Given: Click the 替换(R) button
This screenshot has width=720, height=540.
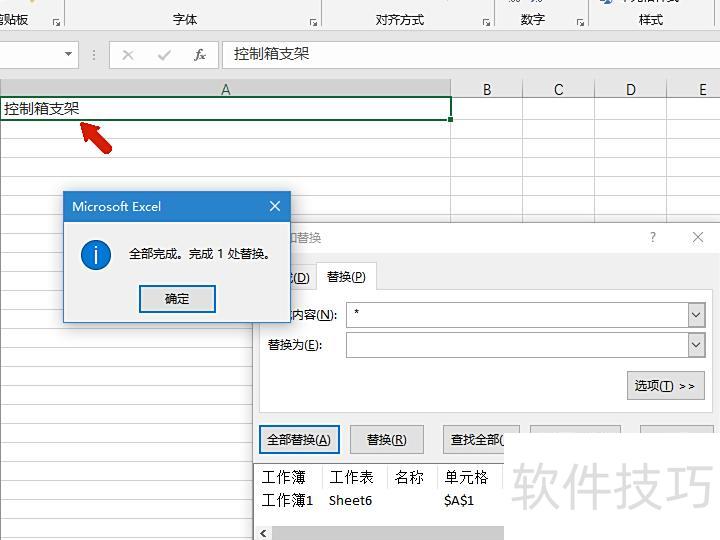Looking at the screenshot, I should (386, 440).
